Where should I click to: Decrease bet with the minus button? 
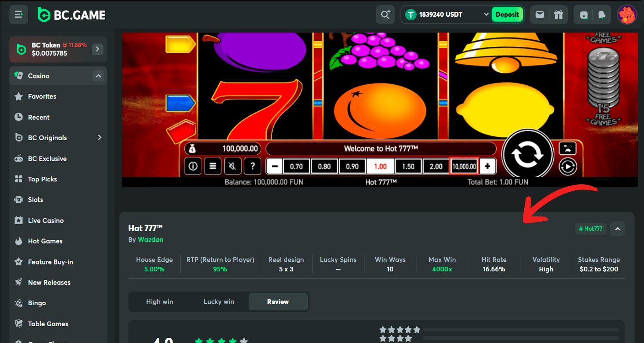(x=274, y=166)
